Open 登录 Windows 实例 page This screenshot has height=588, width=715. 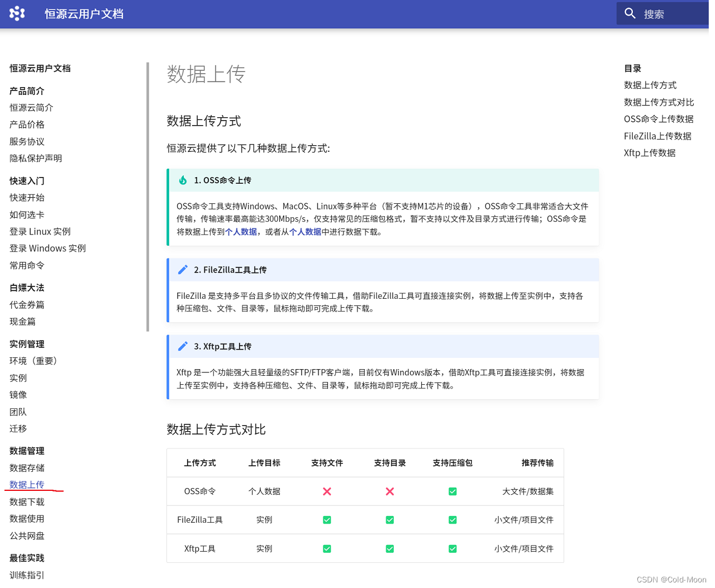click(47, 248)
